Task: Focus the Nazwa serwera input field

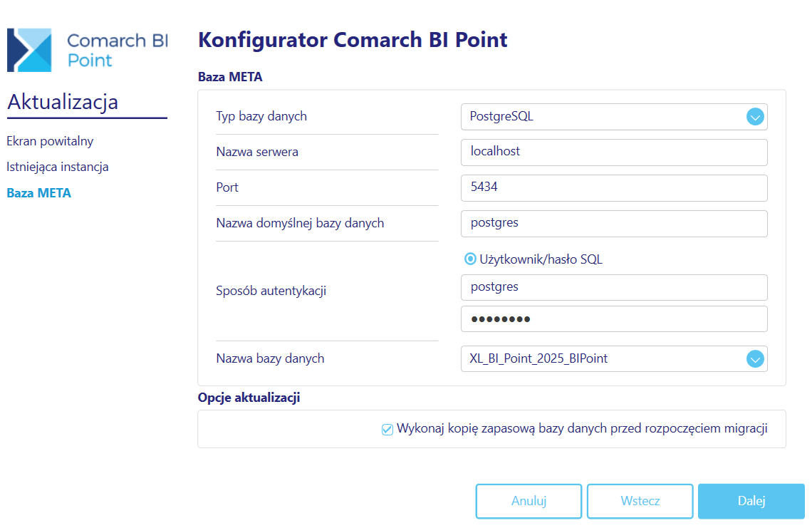Action: pyautogui.click(x=613, y=152)
